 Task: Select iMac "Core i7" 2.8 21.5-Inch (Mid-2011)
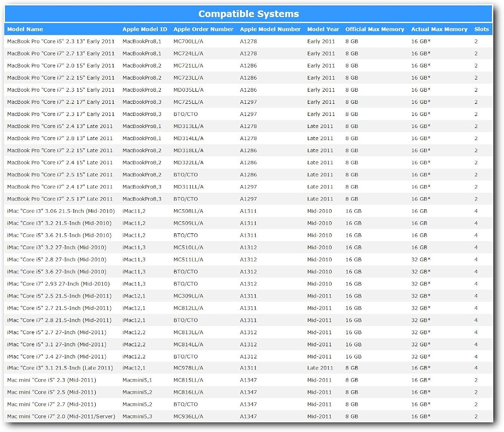(59, 320)
